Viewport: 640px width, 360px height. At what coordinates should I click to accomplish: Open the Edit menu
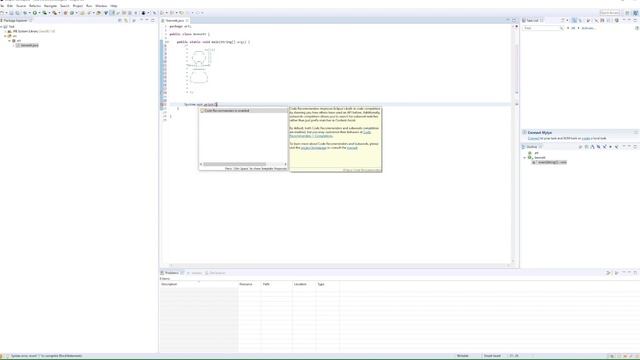10,6
